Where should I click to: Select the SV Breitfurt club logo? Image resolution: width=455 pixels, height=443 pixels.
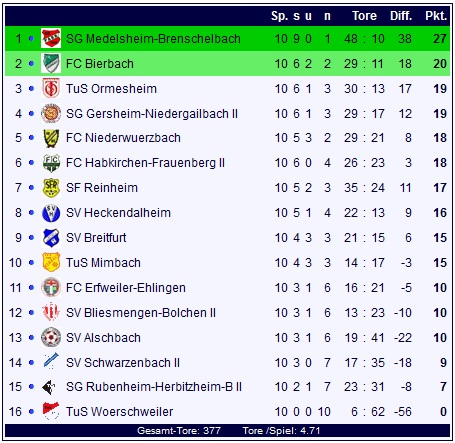51,238
